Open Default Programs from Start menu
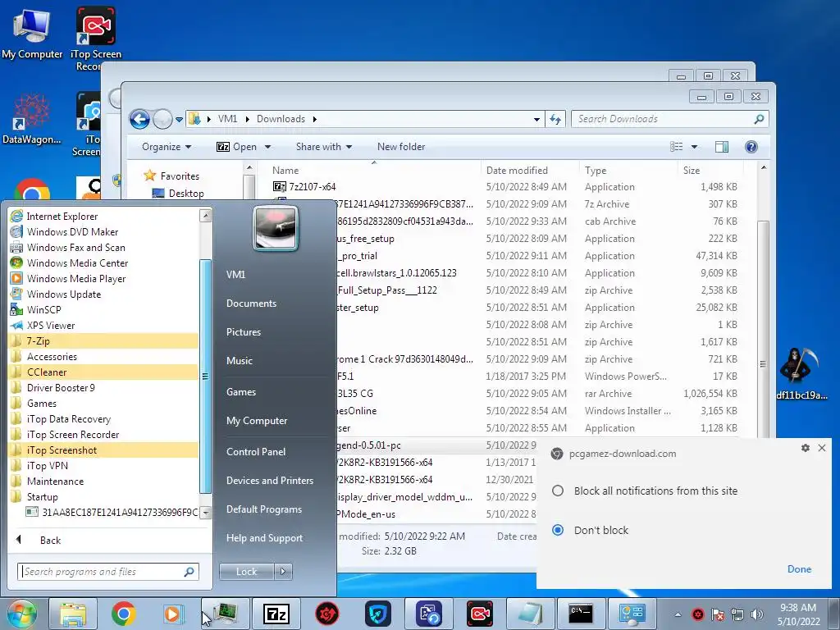840x630 pixels. [x=264, y=509]
